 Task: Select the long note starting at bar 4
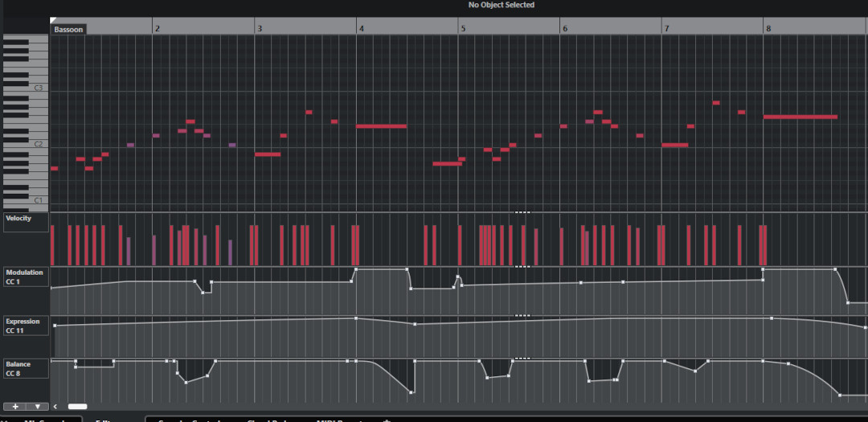tap(382, 126)
